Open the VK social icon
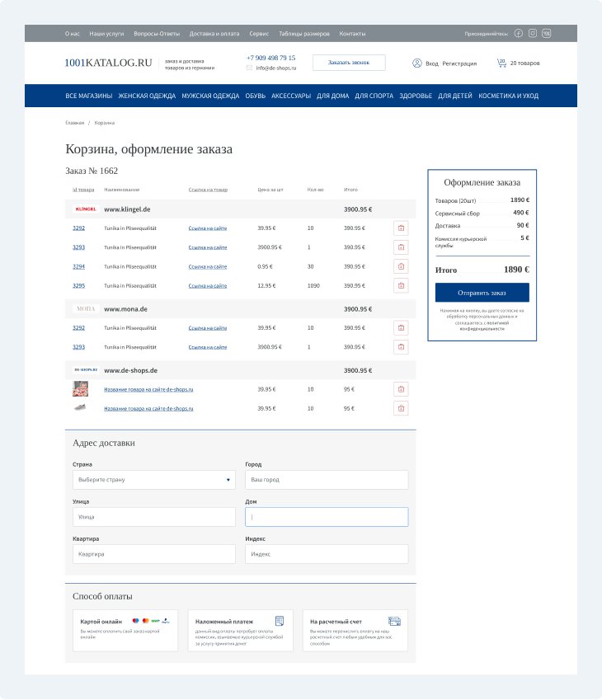602x700 pixels. coord(547,34)
